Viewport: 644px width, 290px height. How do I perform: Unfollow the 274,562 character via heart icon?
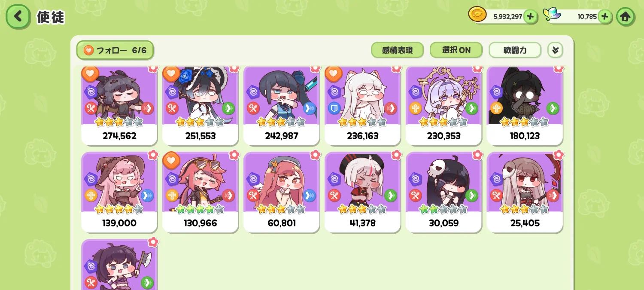(90, 73)
